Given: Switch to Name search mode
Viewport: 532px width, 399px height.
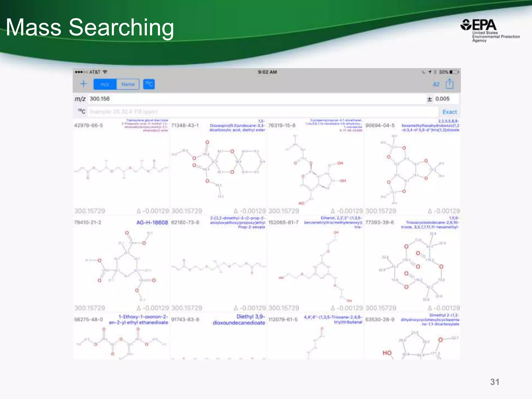Looking at the screenshot, I should 128,84.
